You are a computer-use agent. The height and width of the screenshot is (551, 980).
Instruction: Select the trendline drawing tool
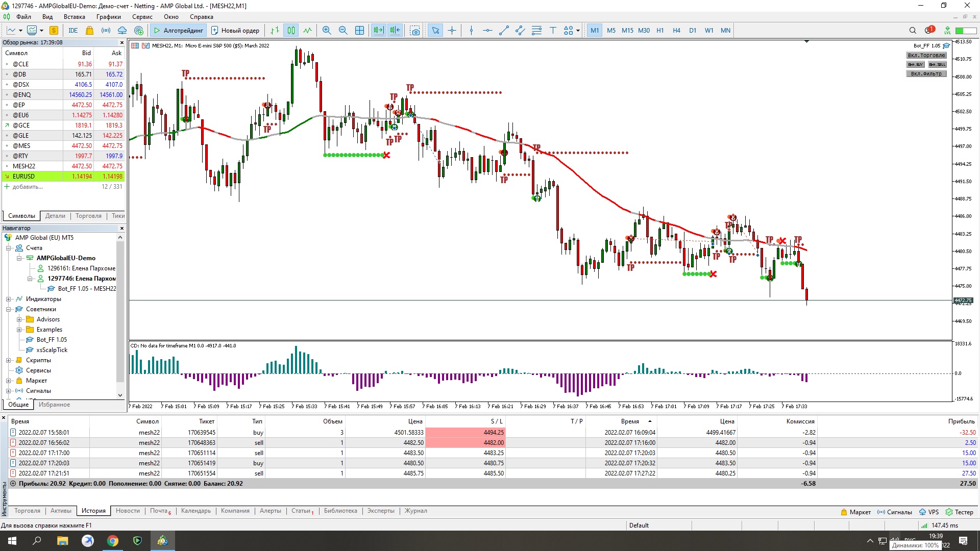504,30
